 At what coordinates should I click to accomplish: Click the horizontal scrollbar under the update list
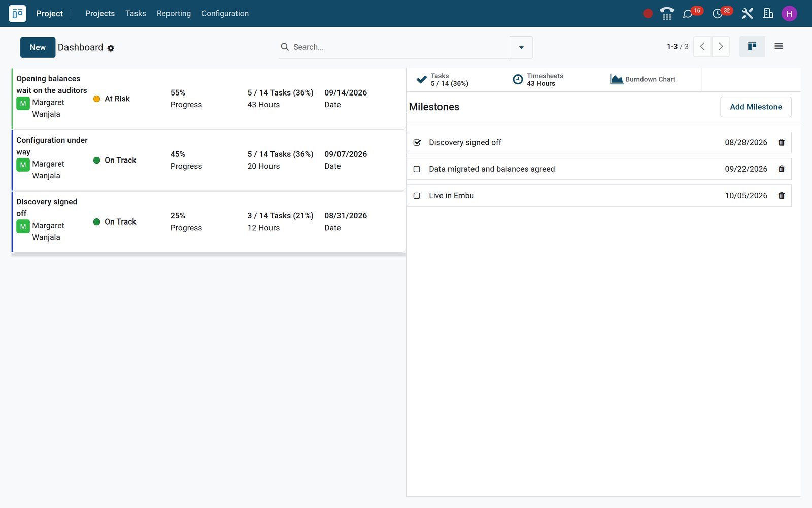[x=209, y=255]
